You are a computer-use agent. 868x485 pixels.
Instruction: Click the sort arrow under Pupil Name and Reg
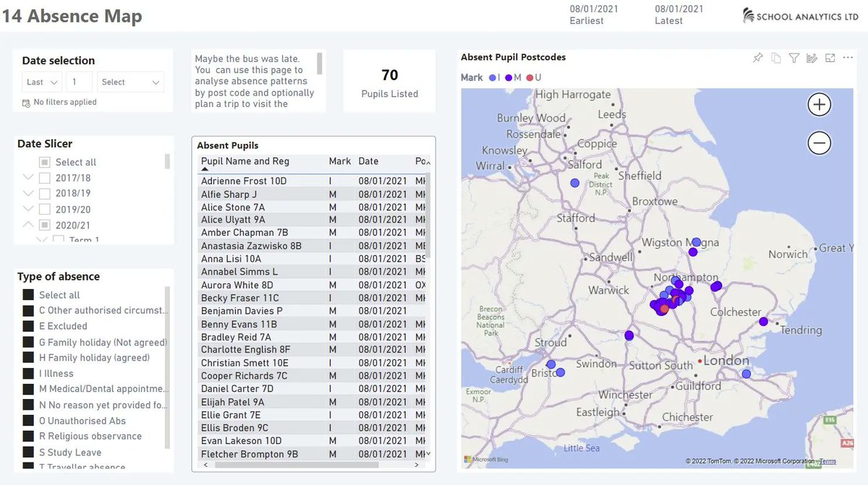(x=205, y=169)
